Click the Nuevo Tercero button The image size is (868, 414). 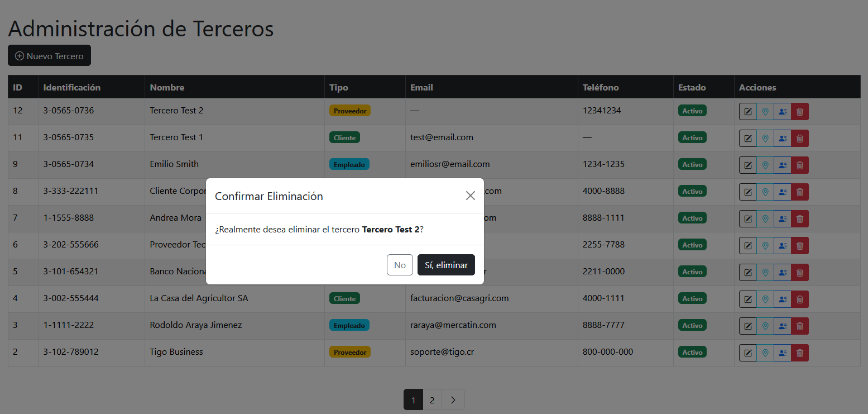click(x=49, y=56)
